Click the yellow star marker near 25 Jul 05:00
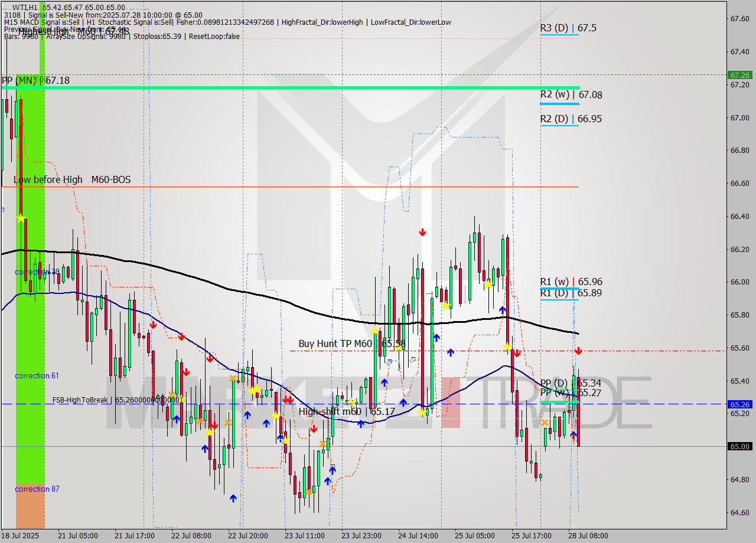 [x=487, y=283]
